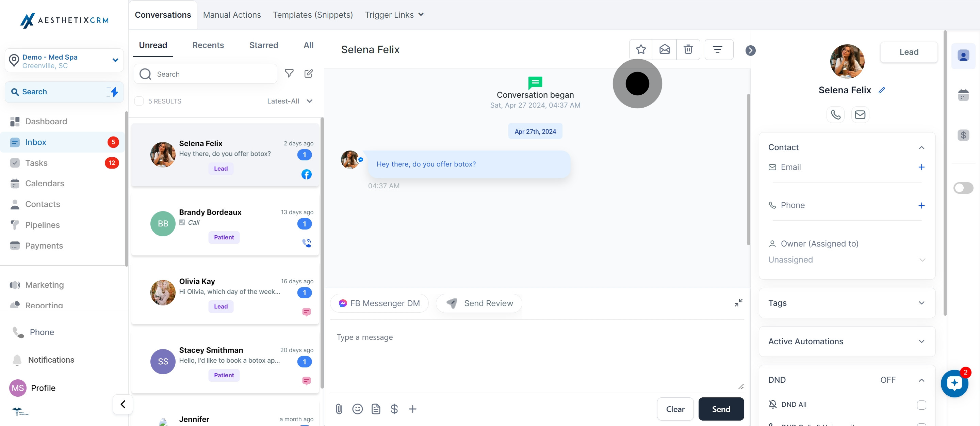Screen dimensions: 980x426
Task: Star the Selena Felix conversation
Action: click(x=641, y=49)
